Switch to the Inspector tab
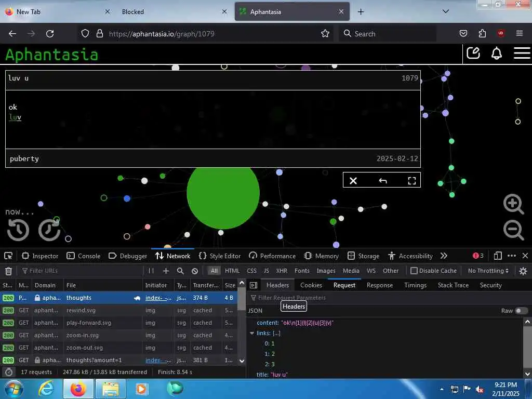The height and width of the screenshot is (399, 532). pyautogui.click(x=40, y=256)
